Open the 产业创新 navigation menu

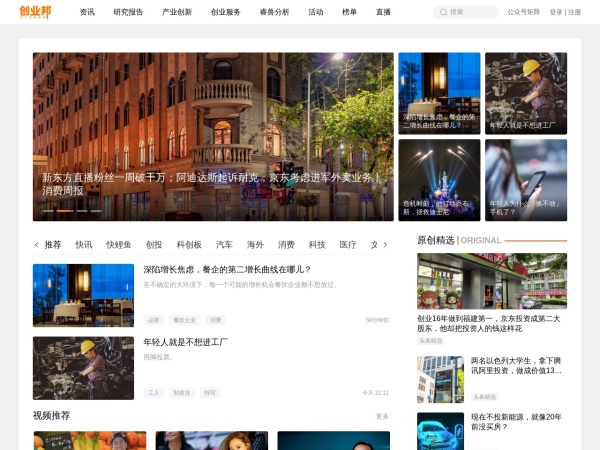(177, 12)
